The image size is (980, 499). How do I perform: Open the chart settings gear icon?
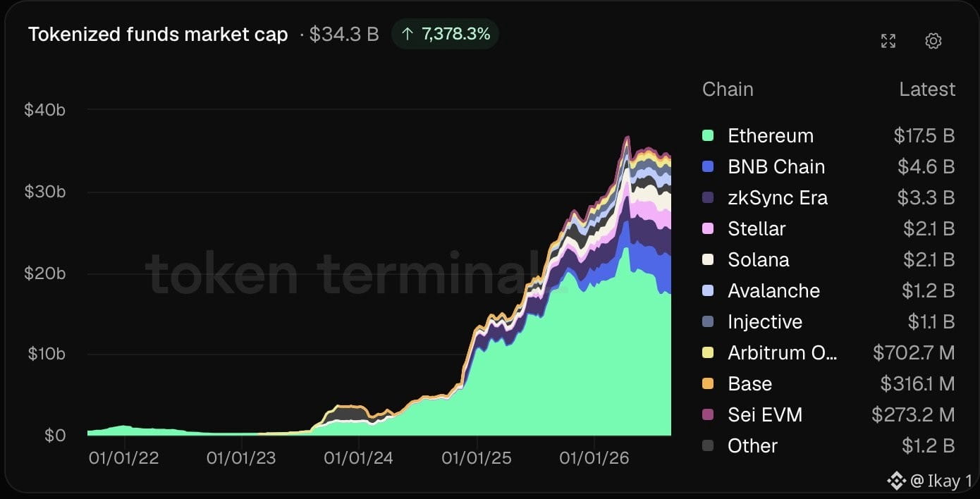point(933,41)
